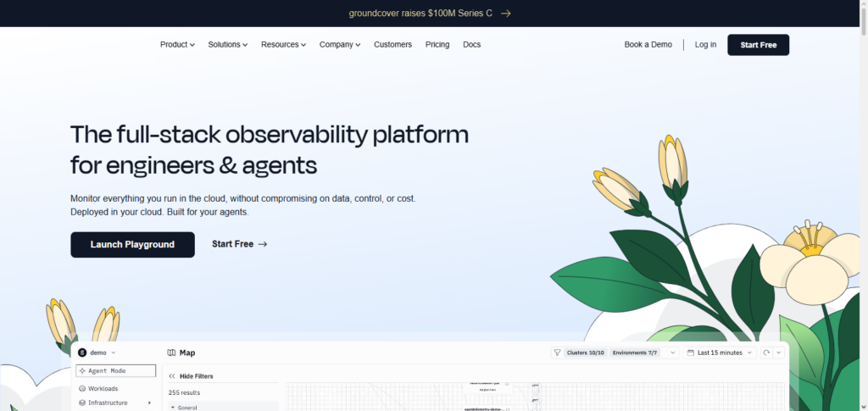This screenshot has height=411, width=868.
Task: Open the Last 15 minutes time range dropdown
Action: [719, 353]
